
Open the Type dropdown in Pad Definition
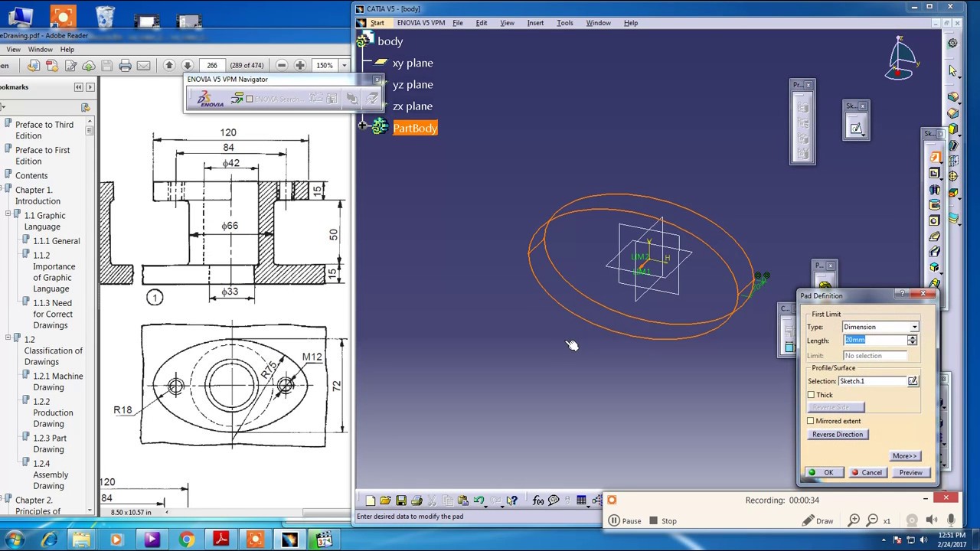(914, 327)
